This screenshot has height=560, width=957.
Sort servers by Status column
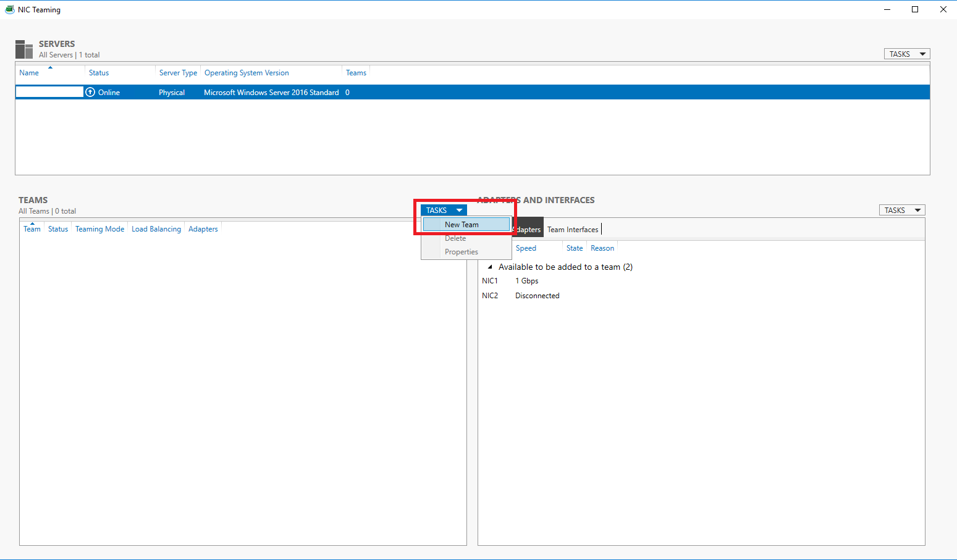99,72
